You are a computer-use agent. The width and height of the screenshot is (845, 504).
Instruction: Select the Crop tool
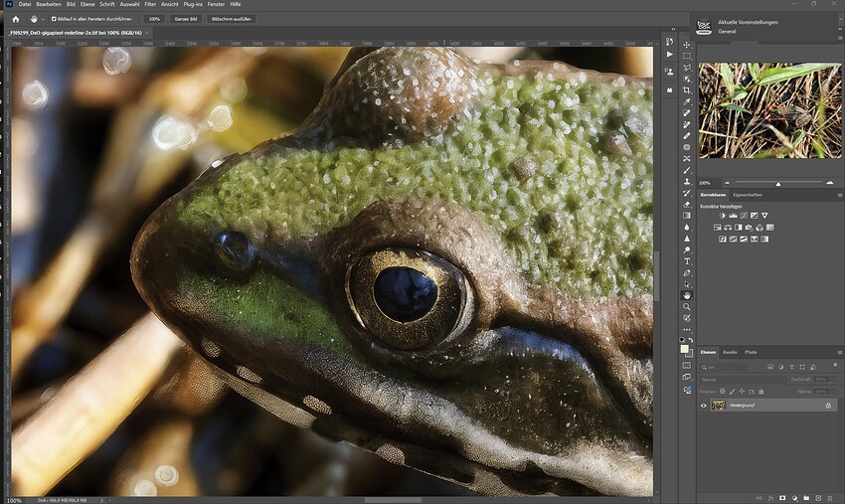687,90
